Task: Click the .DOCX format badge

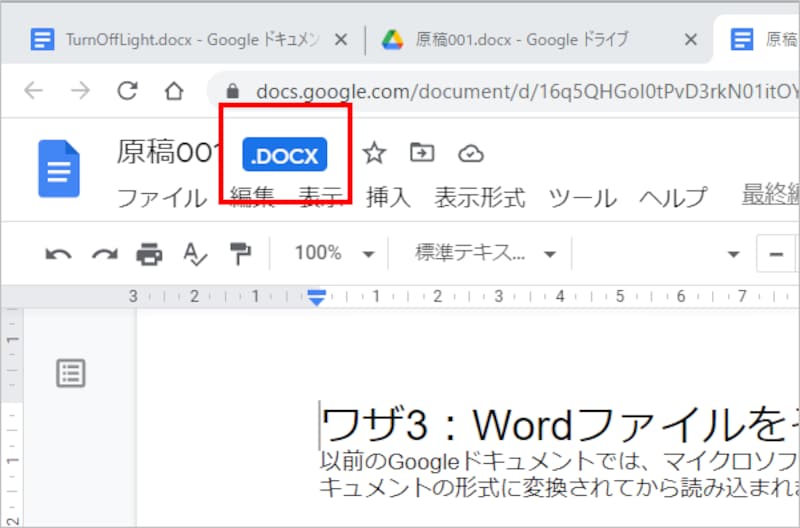Action: (x=285, y=155)
